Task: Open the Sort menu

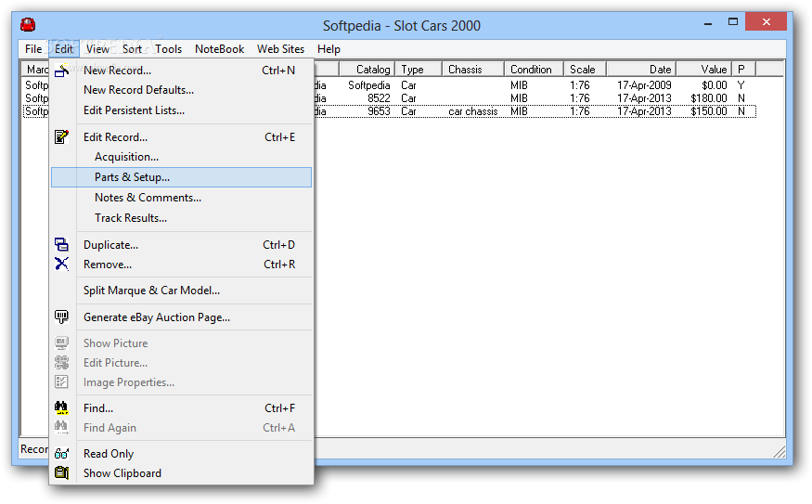Action: click(132, 49)
